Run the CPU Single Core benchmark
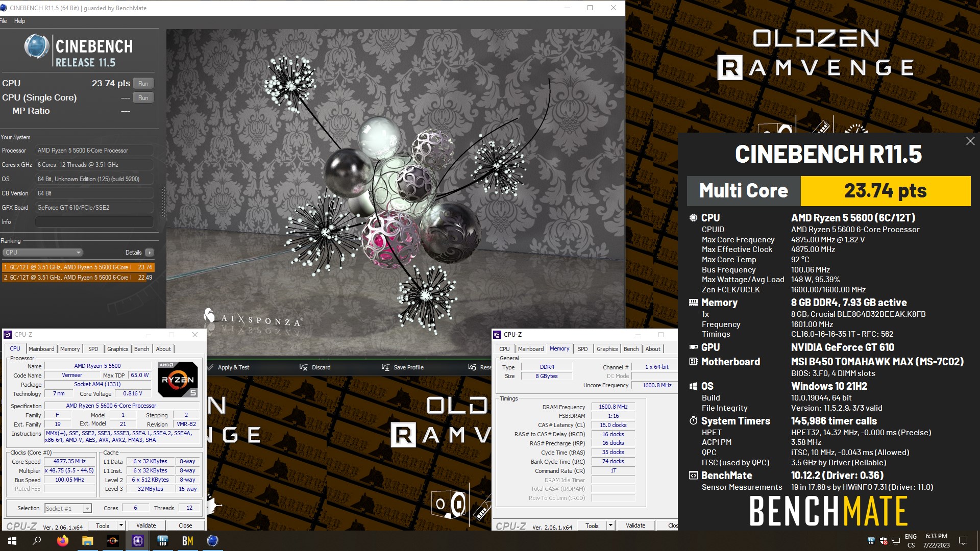The height and width of the screenshot is (551, 980). 143,98
